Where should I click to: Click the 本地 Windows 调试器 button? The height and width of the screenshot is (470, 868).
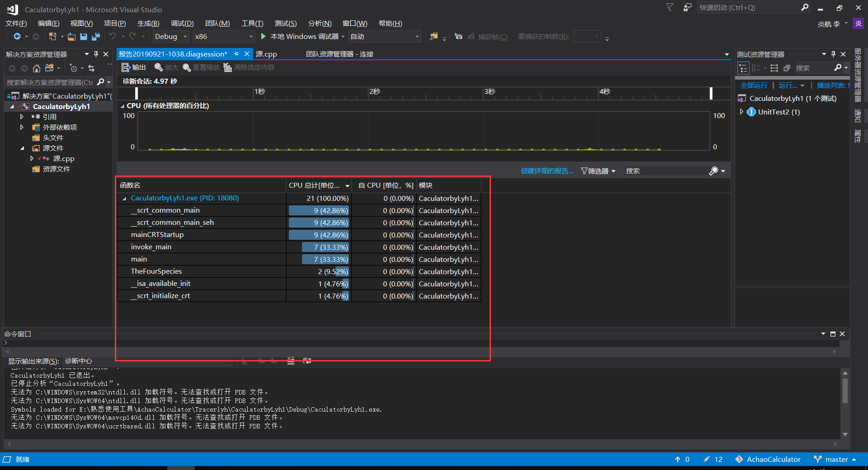(x=300, y=36)
